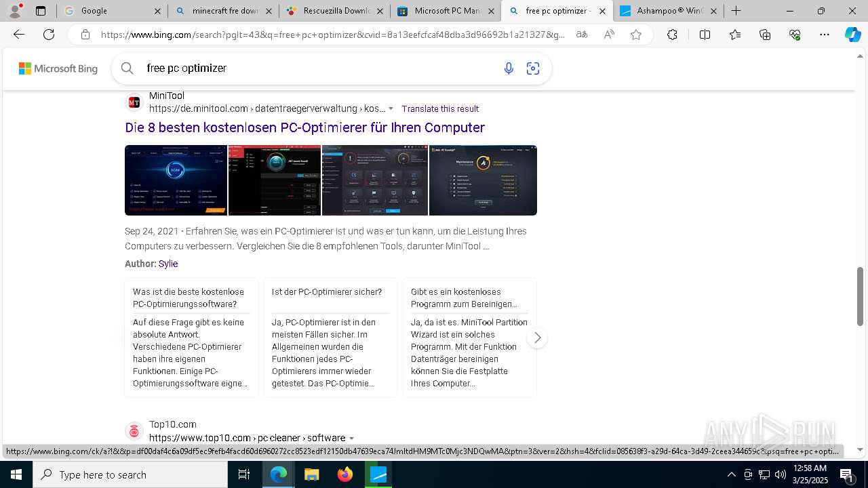The height and width of the screenshot is (488, 868).
Task: Launch Firefox from the taskbar
Action: [x=345, y=474]
